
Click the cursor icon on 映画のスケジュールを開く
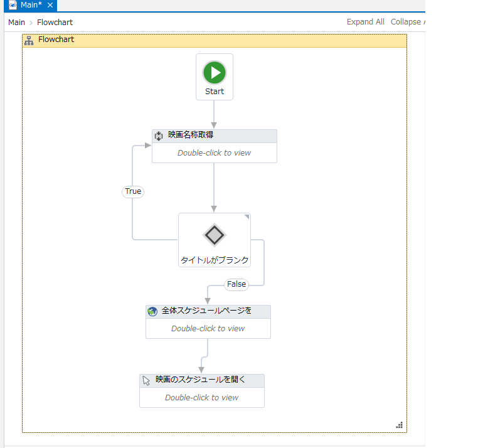[x=146, y=380]
